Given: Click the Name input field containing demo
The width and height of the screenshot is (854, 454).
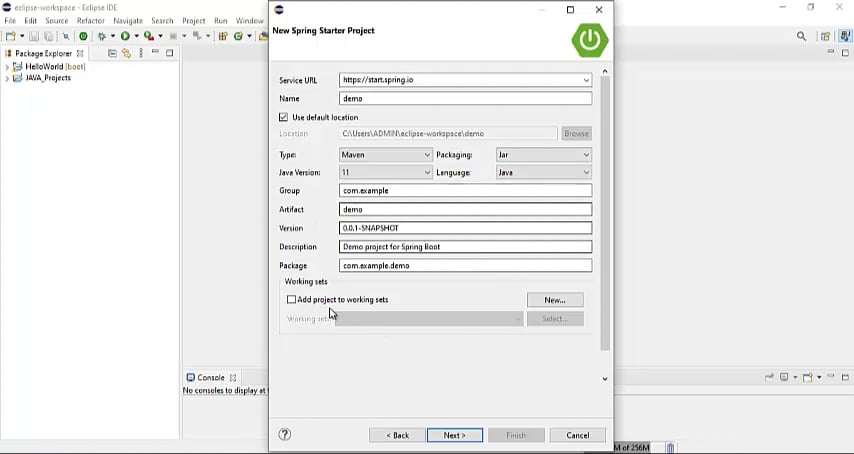Looking at the screenshot, I should coord(465,99).
